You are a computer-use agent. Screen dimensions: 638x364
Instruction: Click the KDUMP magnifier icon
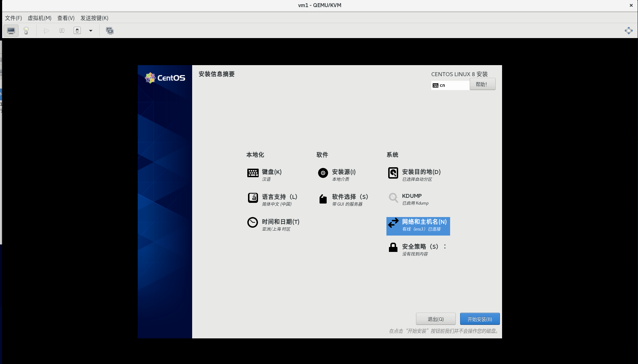coord(393,197)
